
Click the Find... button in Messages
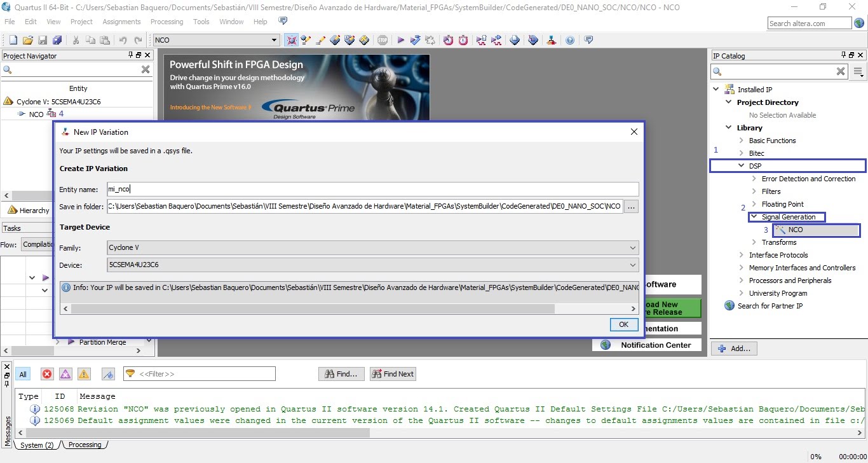coord(342,374)
